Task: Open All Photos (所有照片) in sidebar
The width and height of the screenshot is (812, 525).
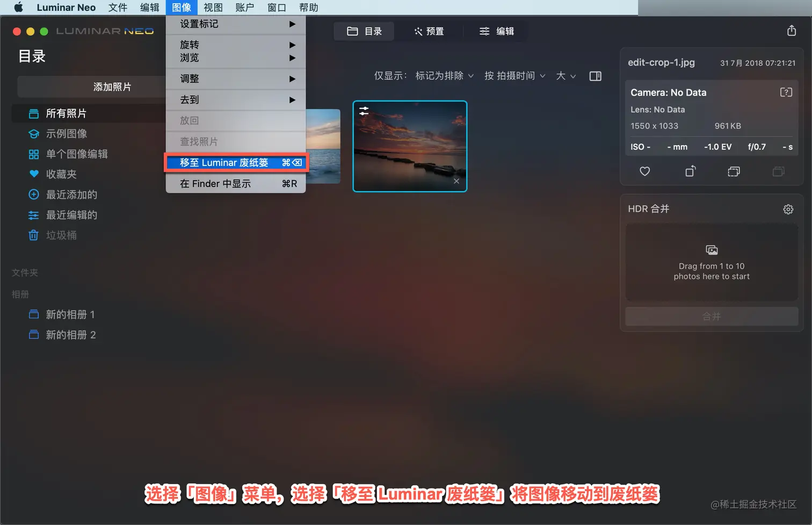Action: pos(89,113)
